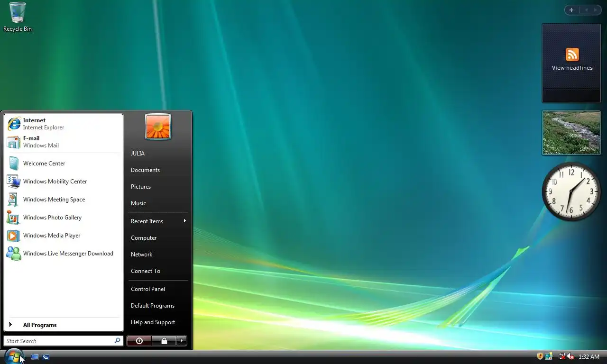Click Show Desktop quick launch icon
This screenshot has width=607, height=364.
click(x=35, y=357)
